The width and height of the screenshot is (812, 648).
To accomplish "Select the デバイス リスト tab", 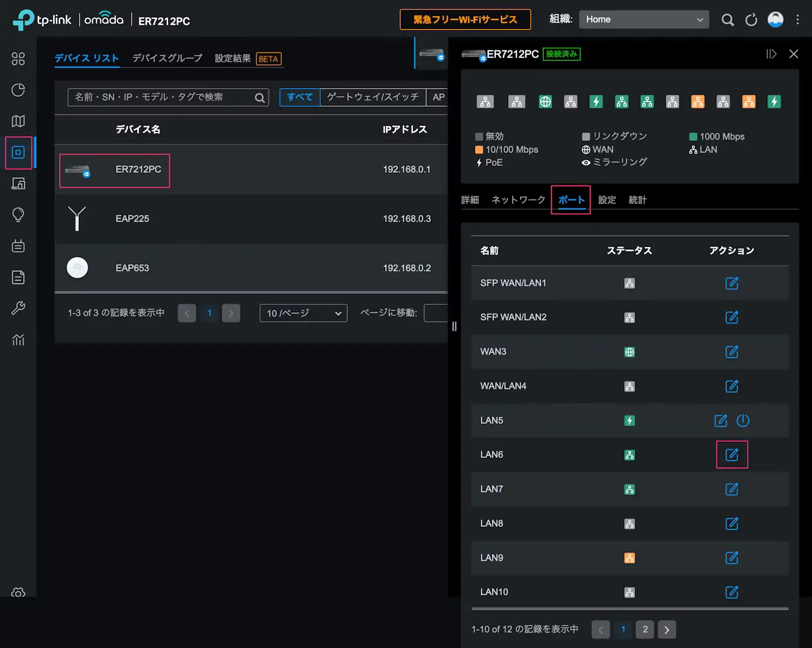I will pyautogui.click(x=86, y=59).
